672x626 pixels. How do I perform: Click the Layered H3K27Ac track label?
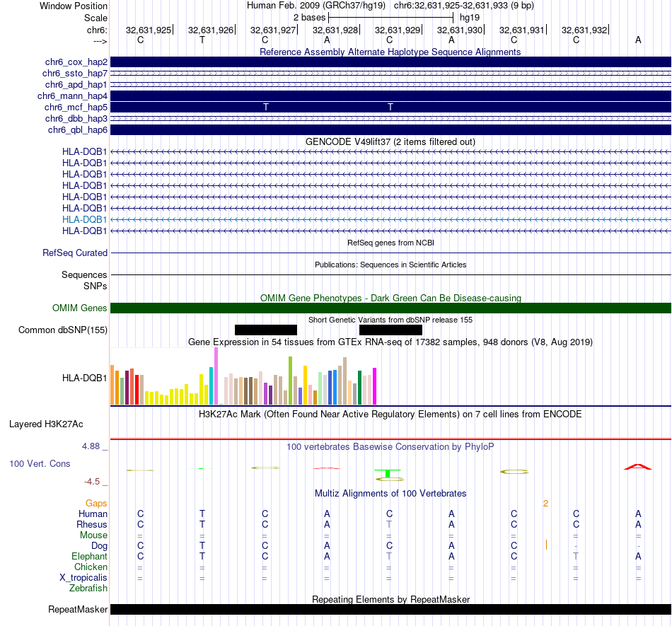click(x=46, y=424)
